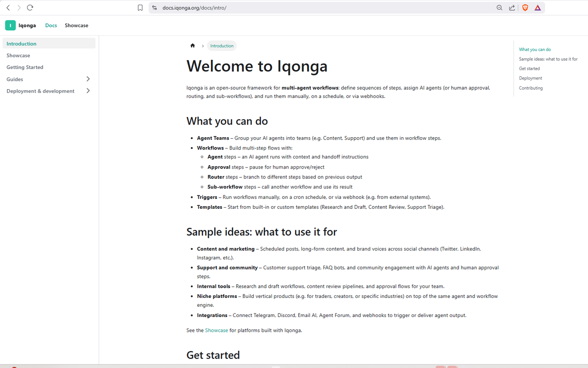Viewport: 588px width, 368px height.
Task: Click the bold 'Internal tools' bullet text
Action: [214, 286]
